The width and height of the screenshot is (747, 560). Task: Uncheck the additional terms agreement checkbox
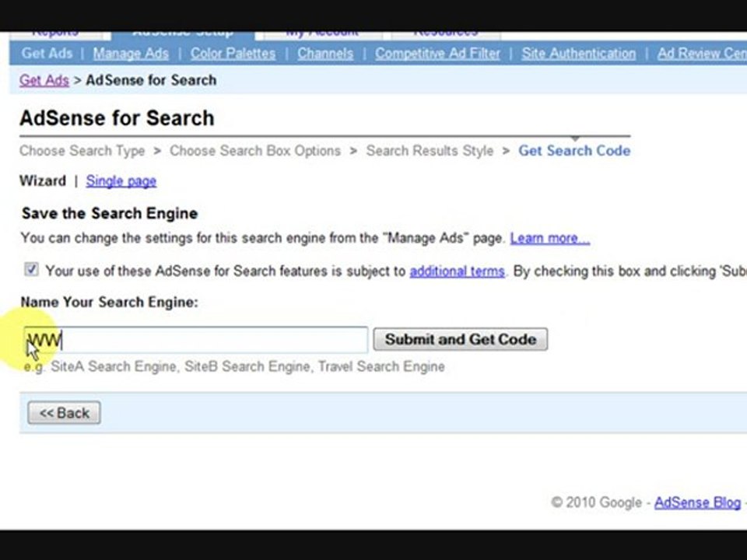pyautogui.click(x=31, y=270)
